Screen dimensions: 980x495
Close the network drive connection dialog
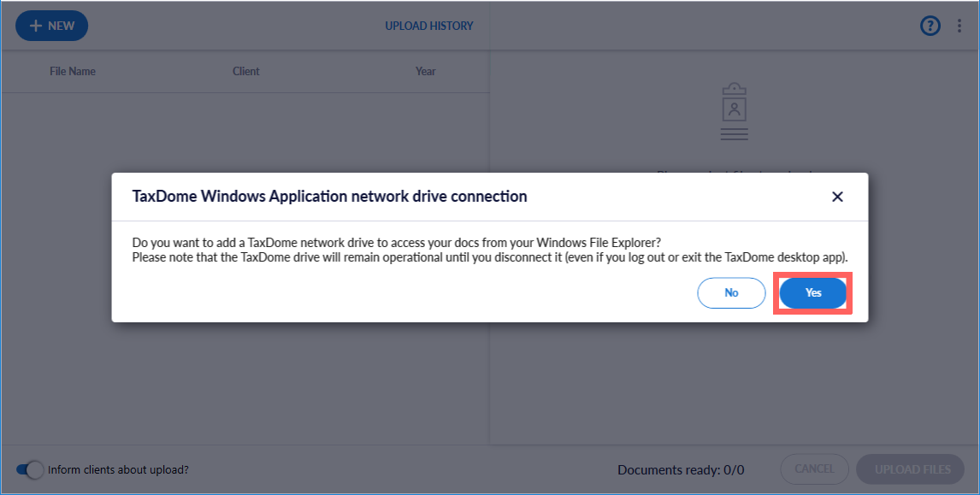point(837,197)
